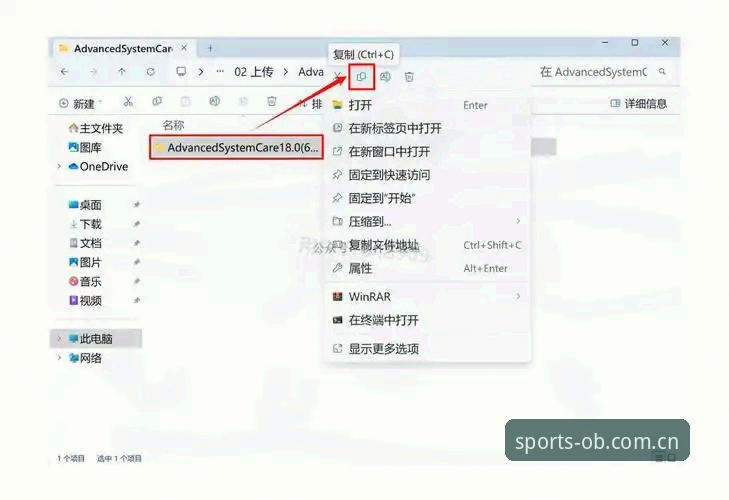
Task: Refresh the current folder view
Action: coord(151,72)
